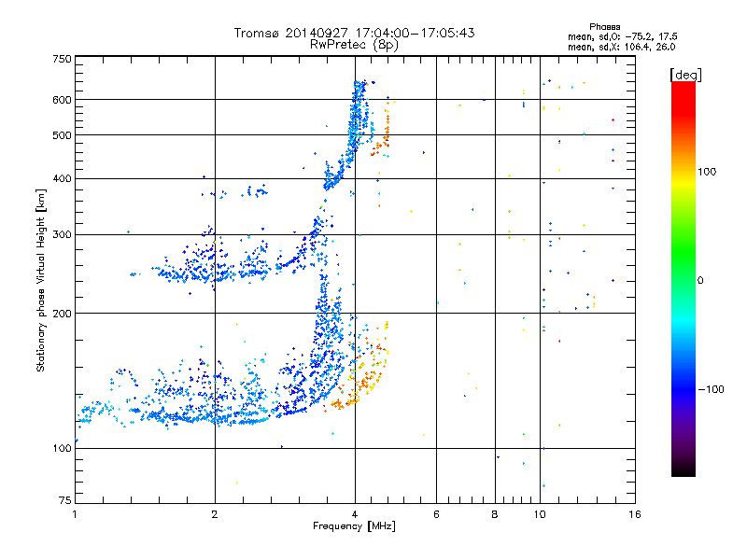Click the '8' frequency axis tick label
Image resolution: width=747 pixels, height=560 pixels.
coord(495,514)
